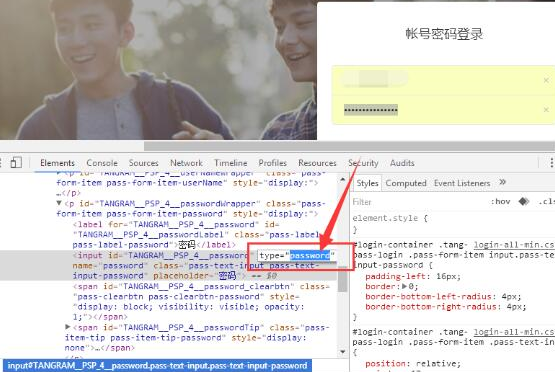This screenshot has width=555, height=372.
Task: Clear the password field with its X
Action: (x=546, y=110)
